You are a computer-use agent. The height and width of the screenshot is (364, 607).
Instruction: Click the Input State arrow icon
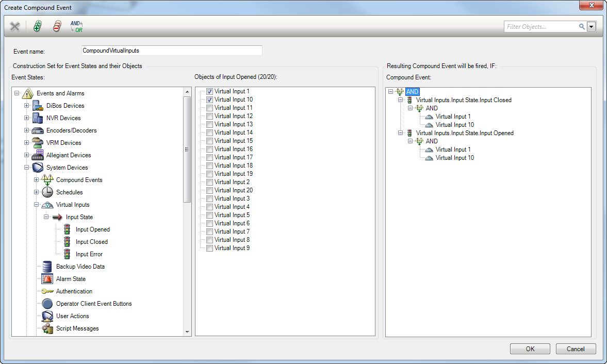pyautogui.click(x=57, y=217)
